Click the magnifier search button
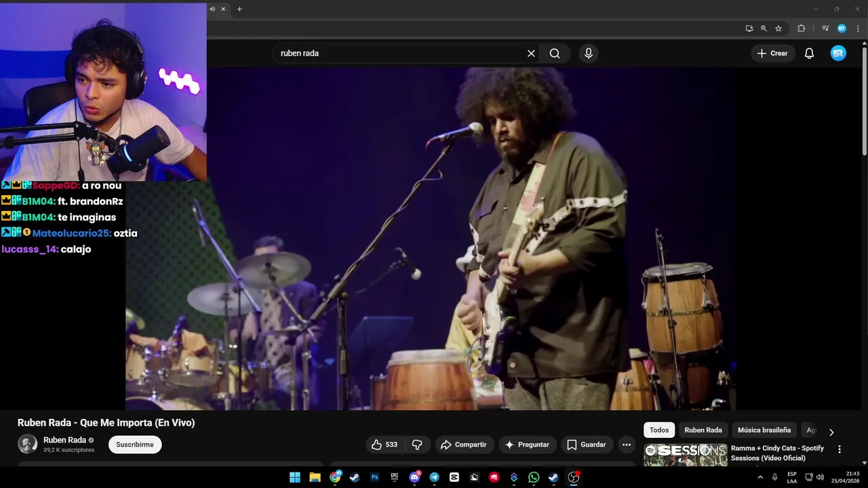 pos(555,54)
